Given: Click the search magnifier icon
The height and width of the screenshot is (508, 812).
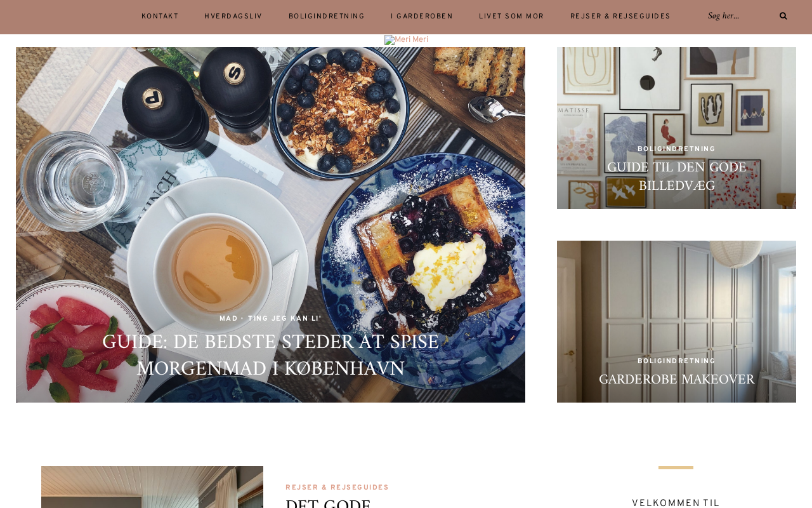Looking at the screenshot, I should coord(783,16).
